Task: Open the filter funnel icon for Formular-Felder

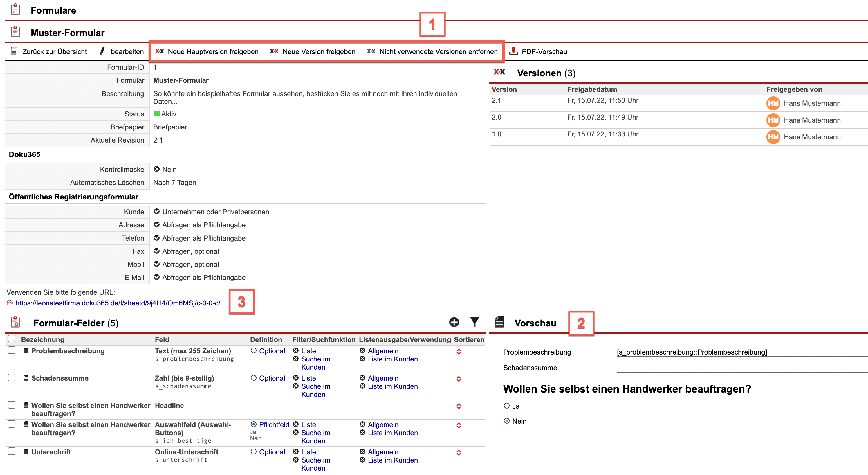Action: pos(474,322)
